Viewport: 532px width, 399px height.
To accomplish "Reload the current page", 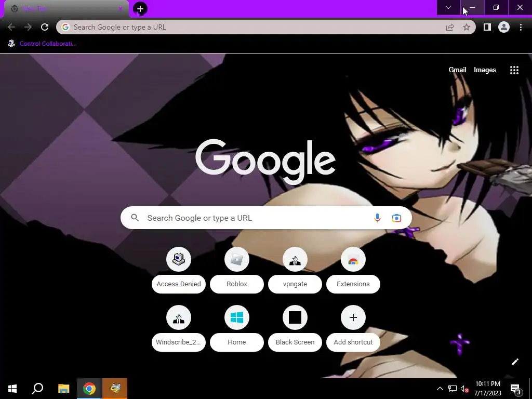I will coord(45,27).
